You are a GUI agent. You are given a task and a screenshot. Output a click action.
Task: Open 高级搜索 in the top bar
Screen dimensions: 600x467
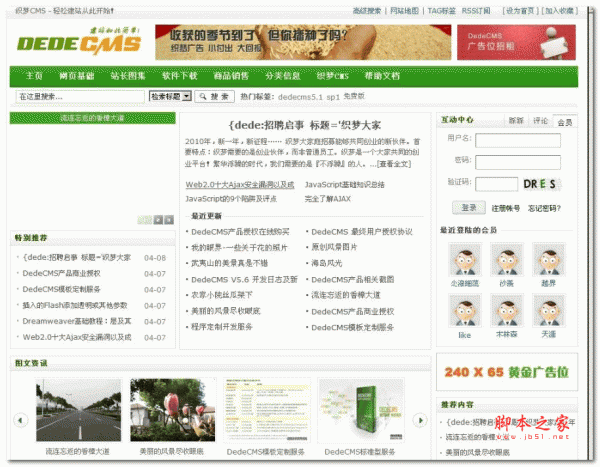click(367, 11)
